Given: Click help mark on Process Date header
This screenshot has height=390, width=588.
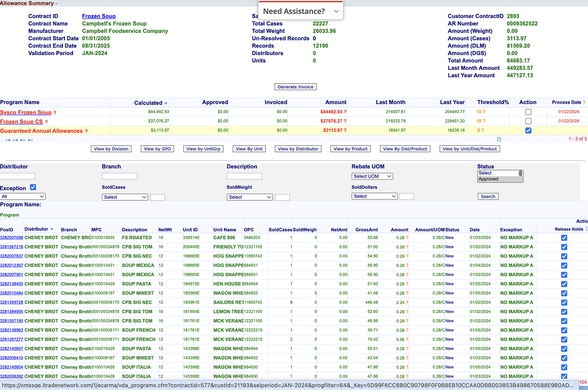Looking at the screenshot, I should coord(584,102).
